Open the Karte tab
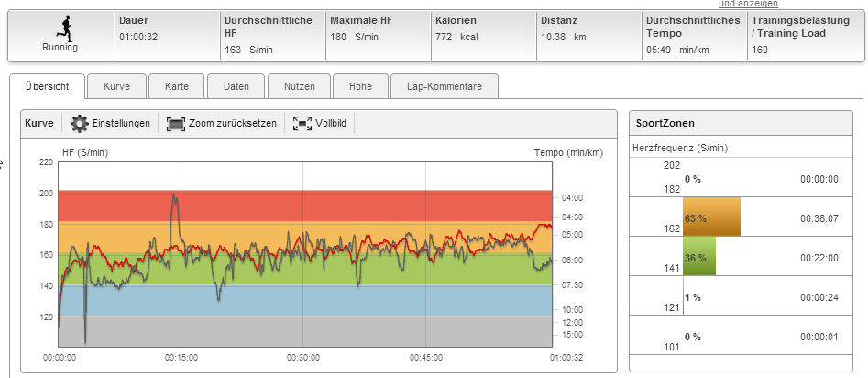This screenshot has height=378, width=868. point(177,87)
